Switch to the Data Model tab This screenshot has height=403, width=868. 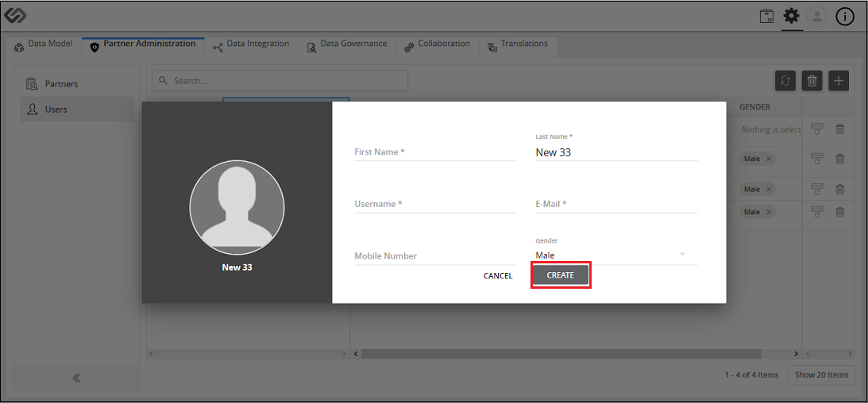pyautogui.click(x=43, y=47)
